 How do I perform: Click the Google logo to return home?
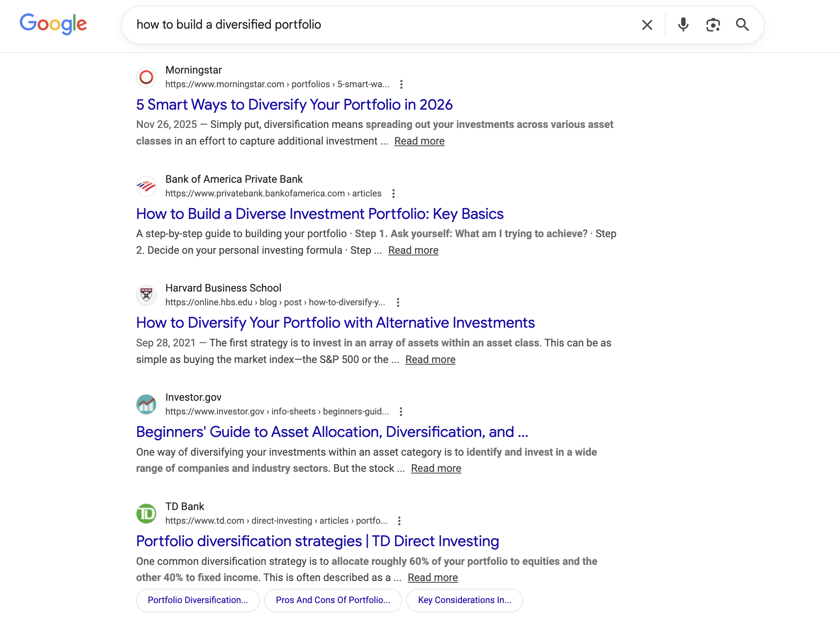pyautogui.click(x=53, y=24)
